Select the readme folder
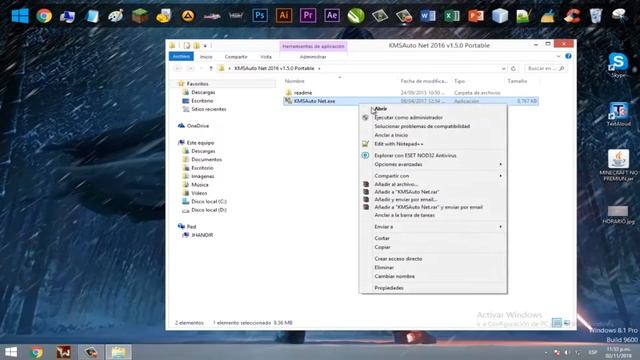The width and height of the screenshot is (640, 360). (303, 93)
